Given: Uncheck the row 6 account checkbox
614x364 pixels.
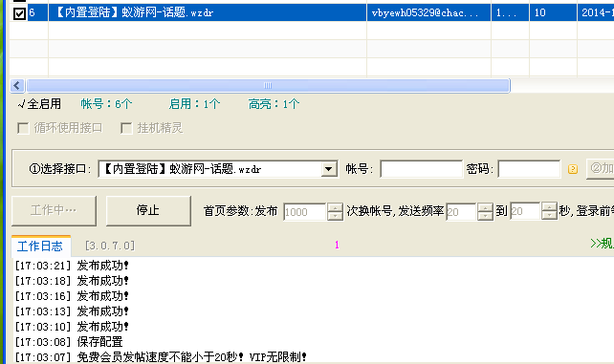Looking at the screenshot, I should pos(19,13).
